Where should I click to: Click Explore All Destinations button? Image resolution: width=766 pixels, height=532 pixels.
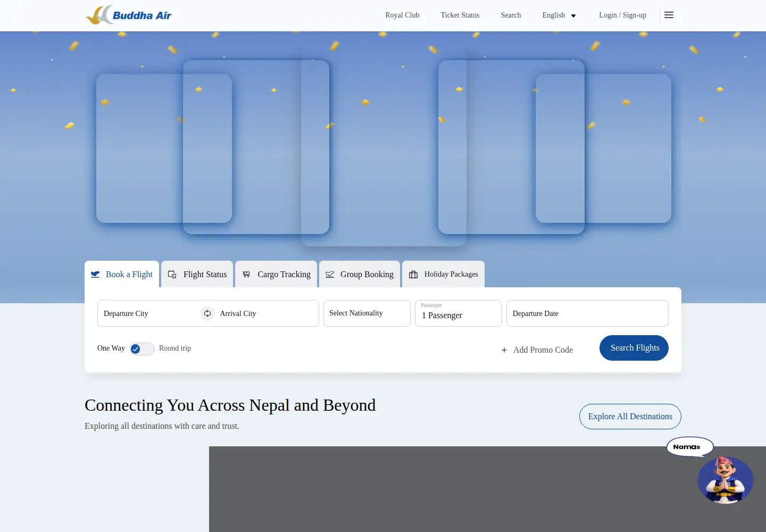point(630,417)
